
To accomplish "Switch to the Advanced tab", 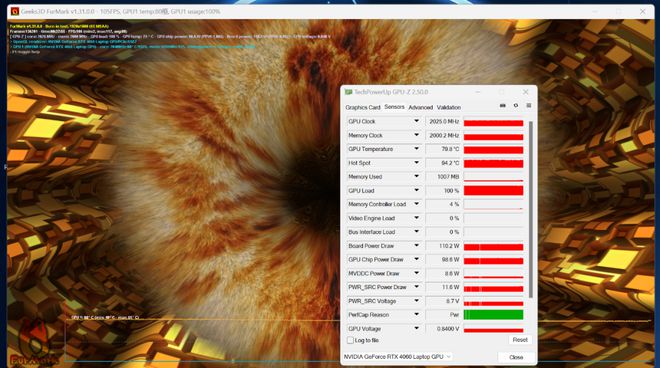I will [x=420, y=107].
